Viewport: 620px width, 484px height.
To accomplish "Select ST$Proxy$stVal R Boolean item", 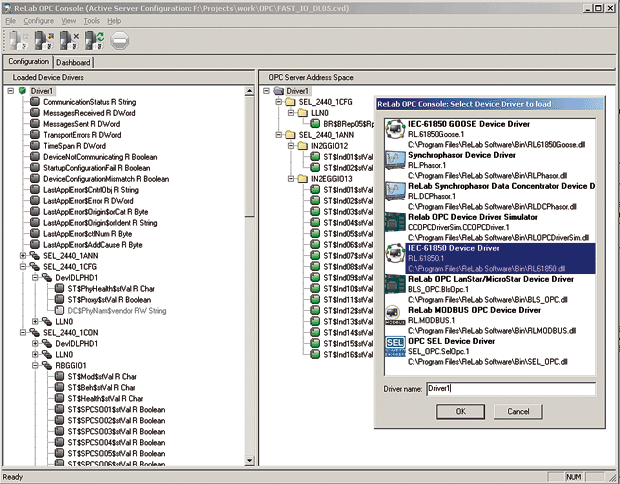I will pos(110,300).
